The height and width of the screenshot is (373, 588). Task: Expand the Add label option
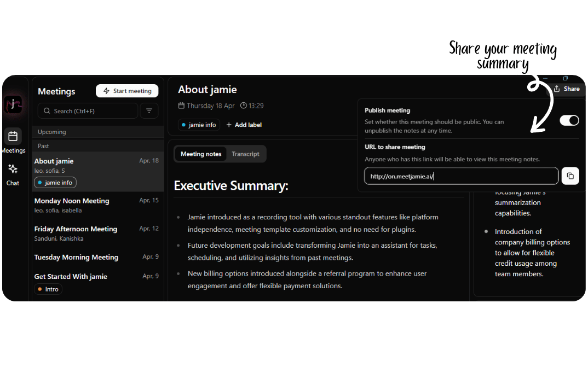243,125
